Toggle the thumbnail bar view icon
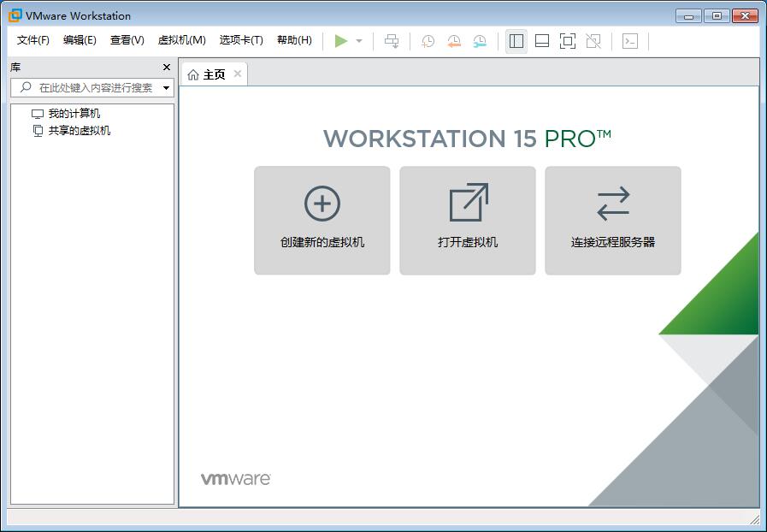Viewport: 767px width, 532px height. (542, 41)
